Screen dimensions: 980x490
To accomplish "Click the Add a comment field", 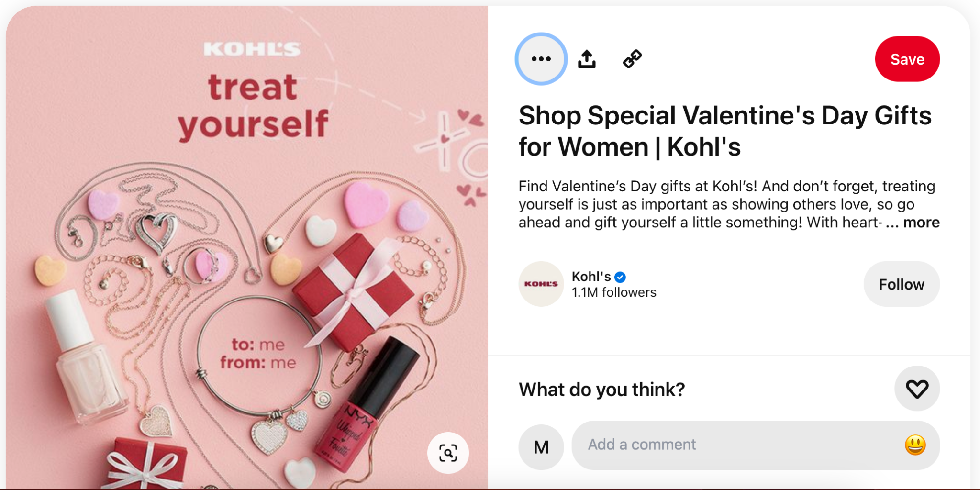I will [718, 445].
